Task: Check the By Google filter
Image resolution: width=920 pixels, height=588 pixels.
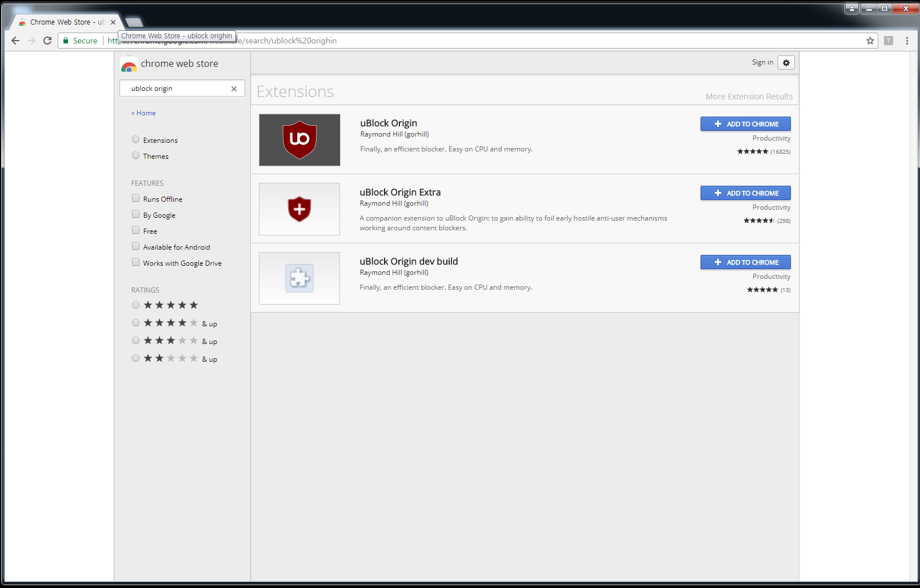Action: pos(135,214)
